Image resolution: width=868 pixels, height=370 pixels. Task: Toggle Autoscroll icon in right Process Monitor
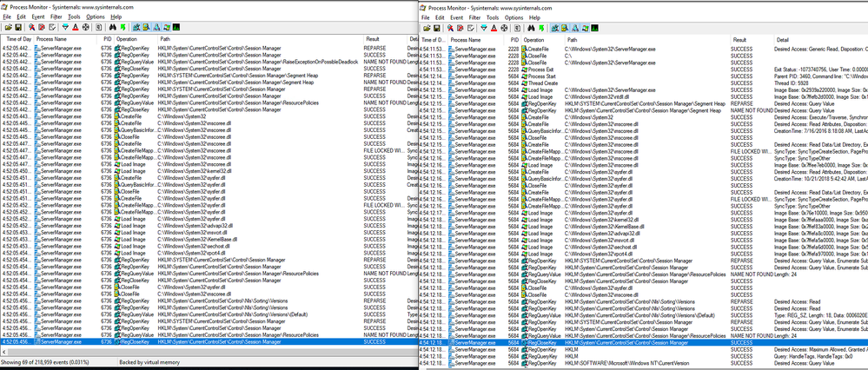click(x=460, y=27)
